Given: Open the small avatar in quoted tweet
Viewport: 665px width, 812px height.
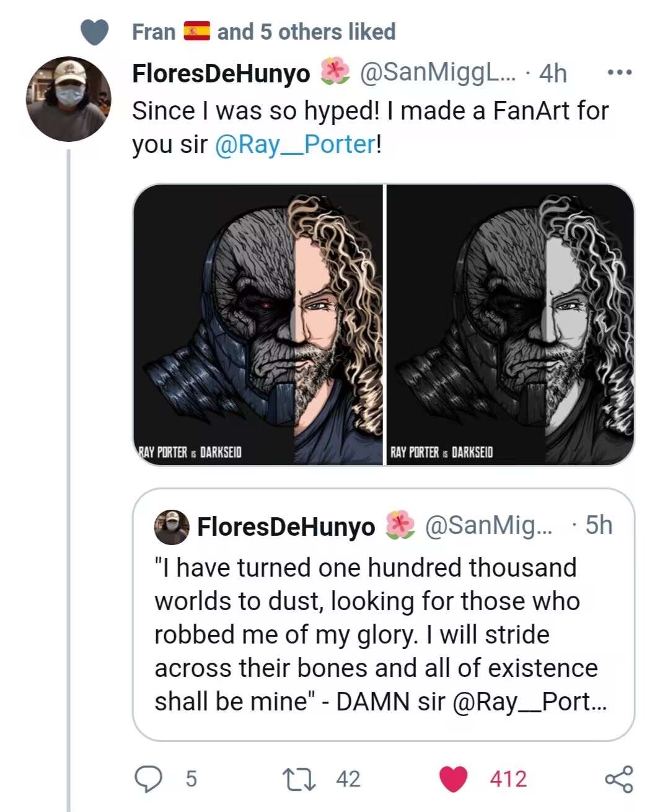Looking at the screenshot, I should pyautogui.click(x=172, y=527).
